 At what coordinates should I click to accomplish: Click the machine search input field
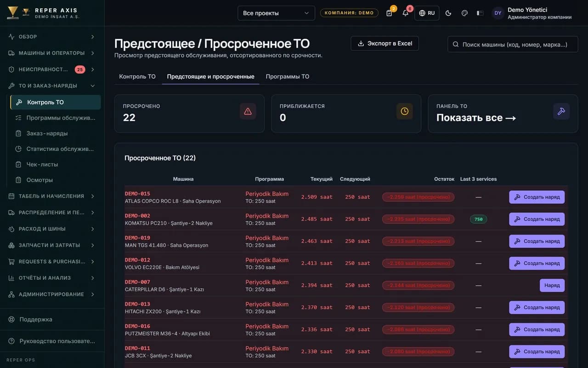513,44
